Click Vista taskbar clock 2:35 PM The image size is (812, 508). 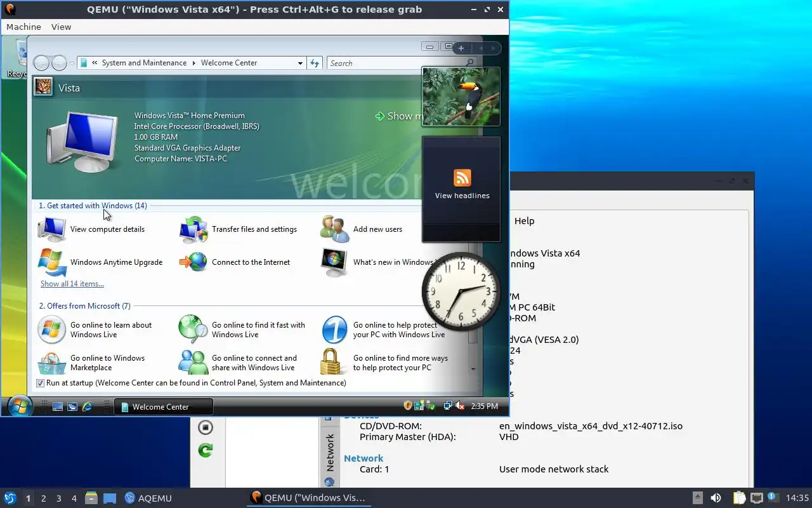[485, 406]
